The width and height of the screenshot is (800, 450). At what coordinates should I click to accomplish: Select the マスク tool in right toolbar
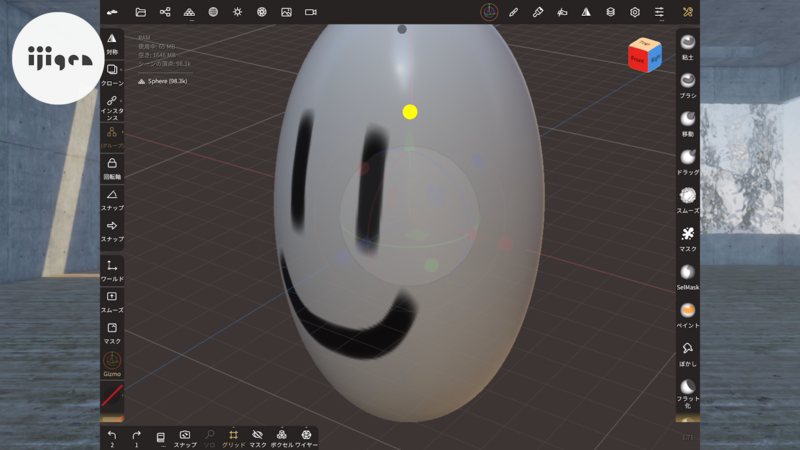tap(688, 238)
